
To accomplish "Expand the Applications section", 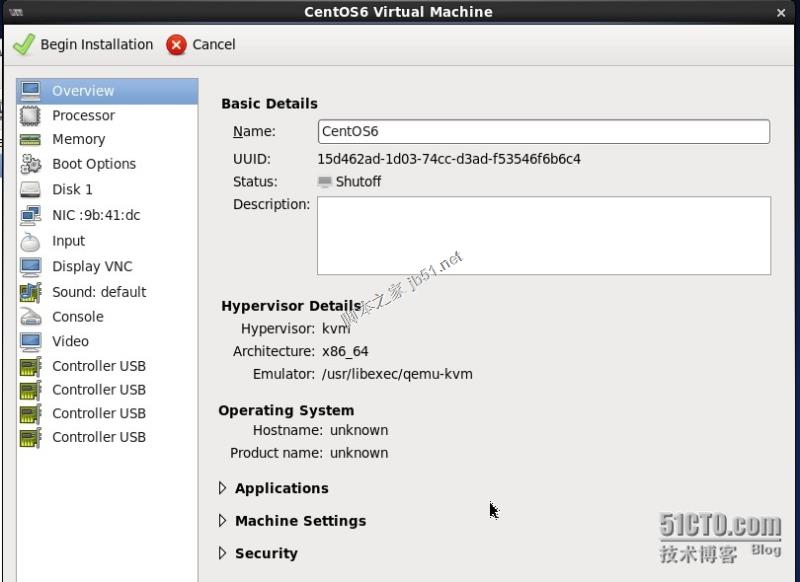I will 222,488.
